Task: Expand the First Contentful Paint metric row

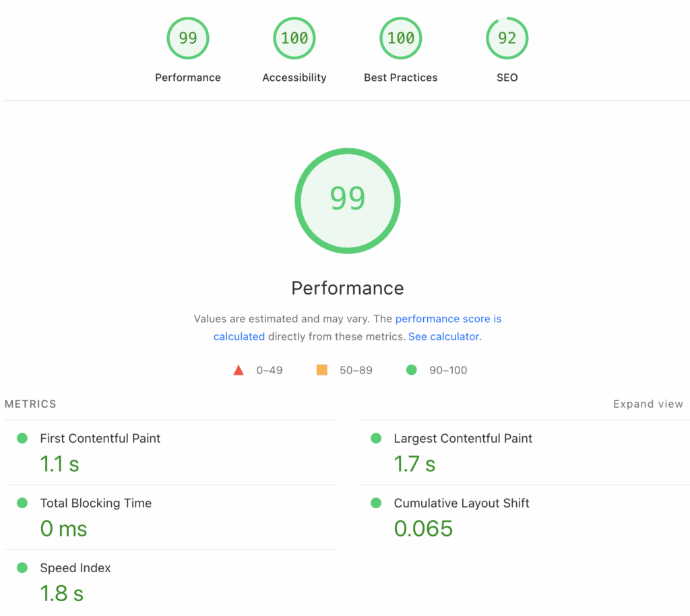Action: (100, 438)
